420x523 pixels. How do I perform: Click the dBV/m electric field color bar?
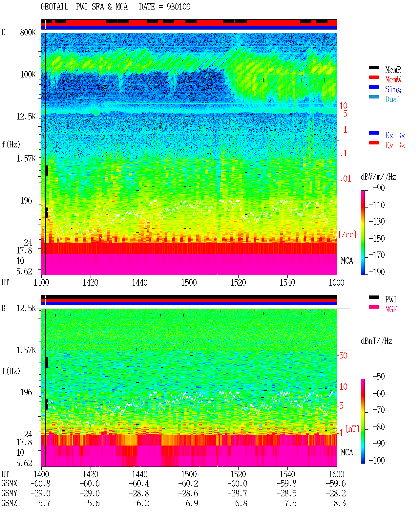363,232
